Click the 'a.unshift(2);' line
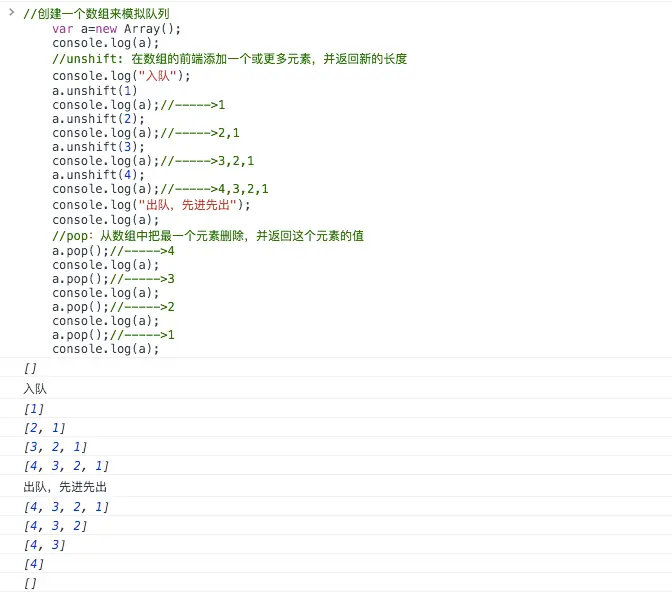672x592 pixels. 98,119
